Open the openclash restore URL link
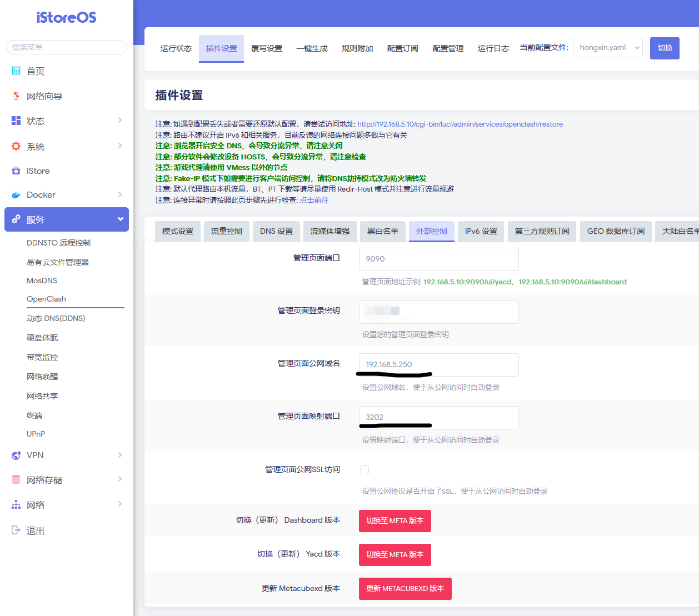 [460, 124]
